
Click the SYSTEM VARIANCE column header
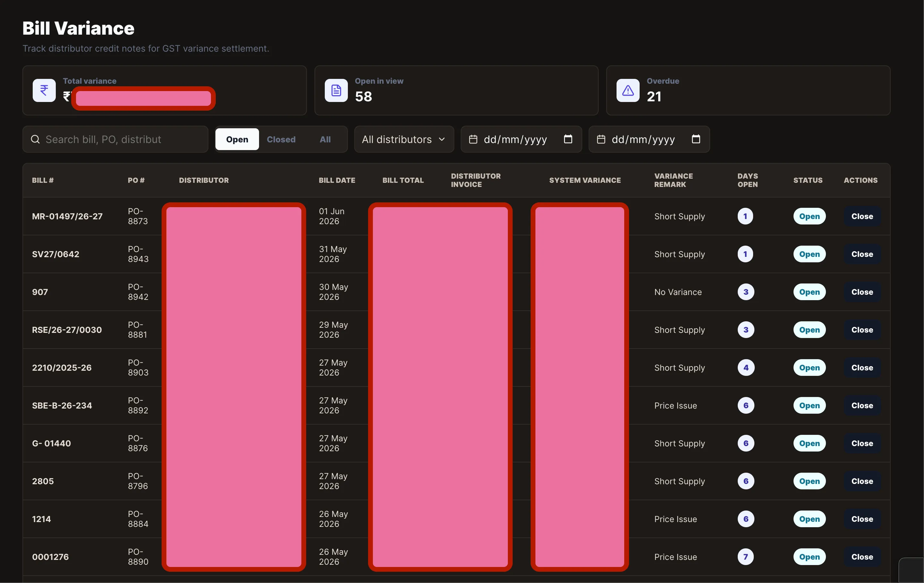(x=585, y=180)
